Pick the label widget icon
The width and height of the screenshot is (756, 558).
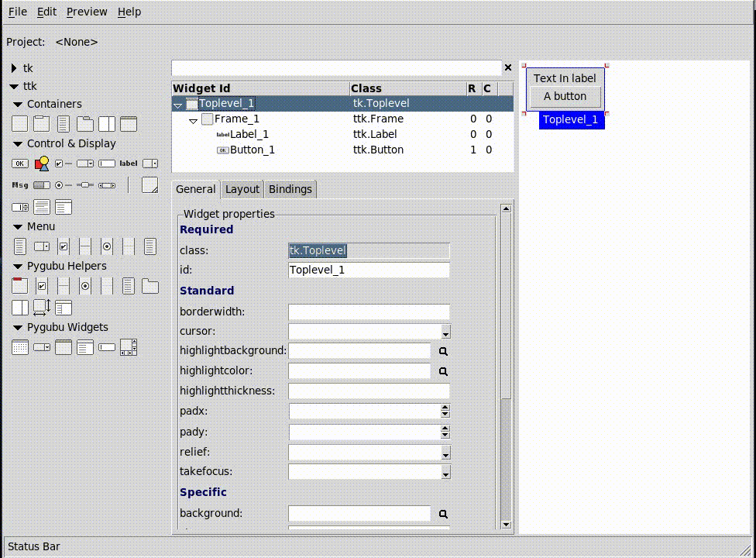(129, 164)
